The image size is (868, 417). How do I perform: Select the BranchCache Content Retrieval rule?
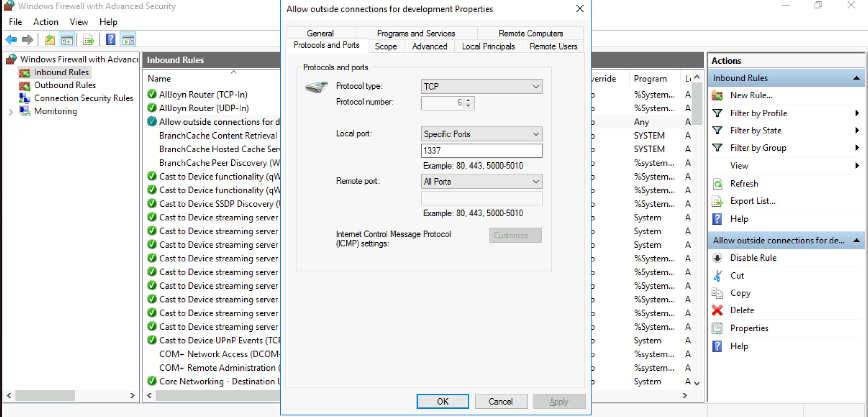(x=218, y=135)
